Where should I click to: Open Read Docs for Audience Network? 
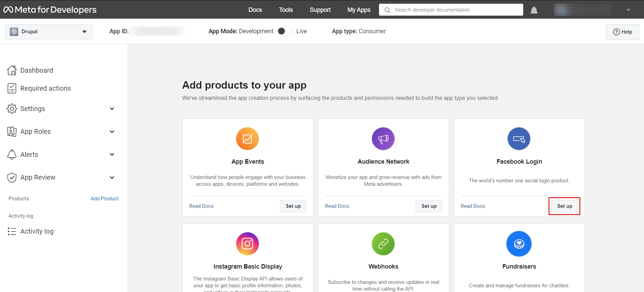point(337,206)
